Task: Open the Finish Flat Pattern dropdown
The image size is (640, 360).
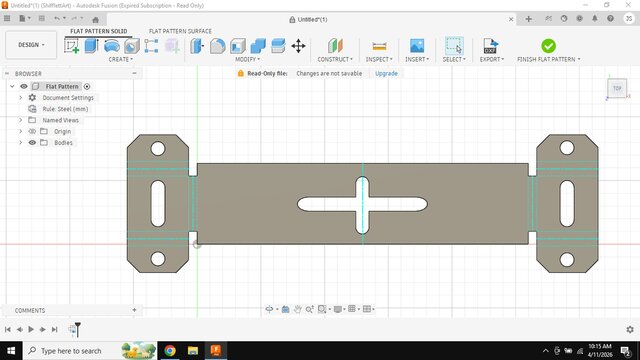Action: coord(549,59)
